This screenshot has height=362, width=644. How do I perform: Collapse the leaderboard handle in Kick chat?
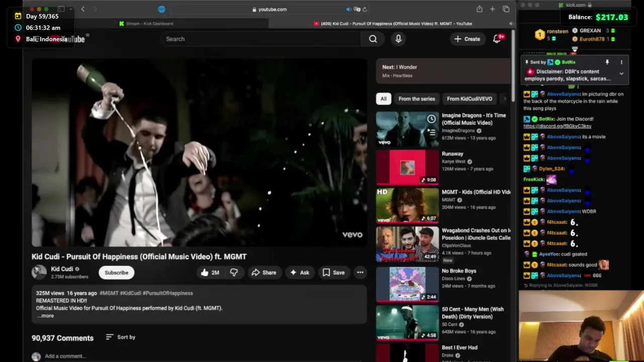tap(575, 49)
